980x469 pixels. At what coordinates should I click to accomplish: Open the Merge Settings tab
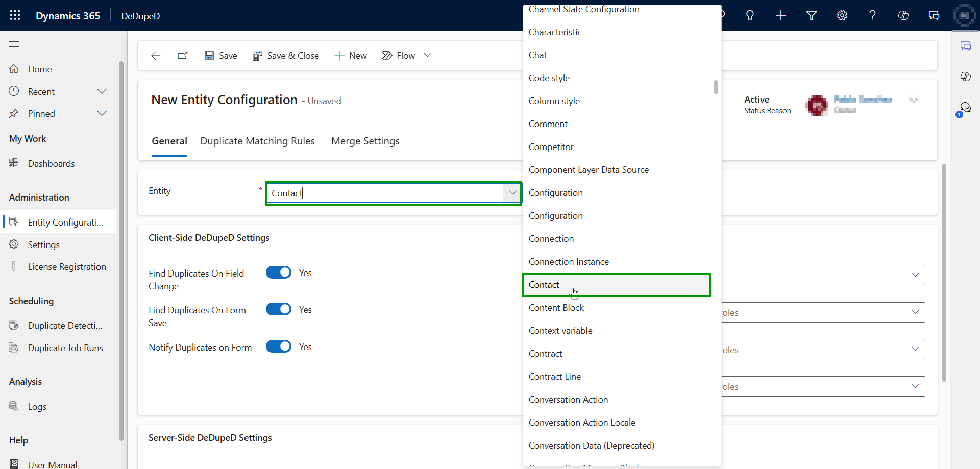[x=365, y=141]
